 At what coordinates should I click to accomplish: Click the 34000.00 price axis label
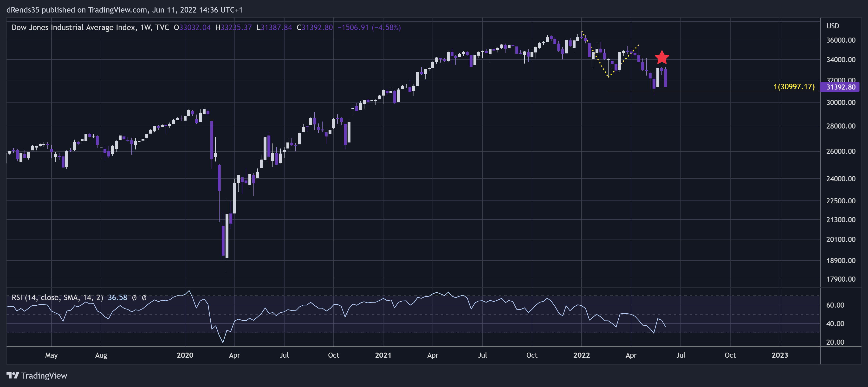[841, 60]
